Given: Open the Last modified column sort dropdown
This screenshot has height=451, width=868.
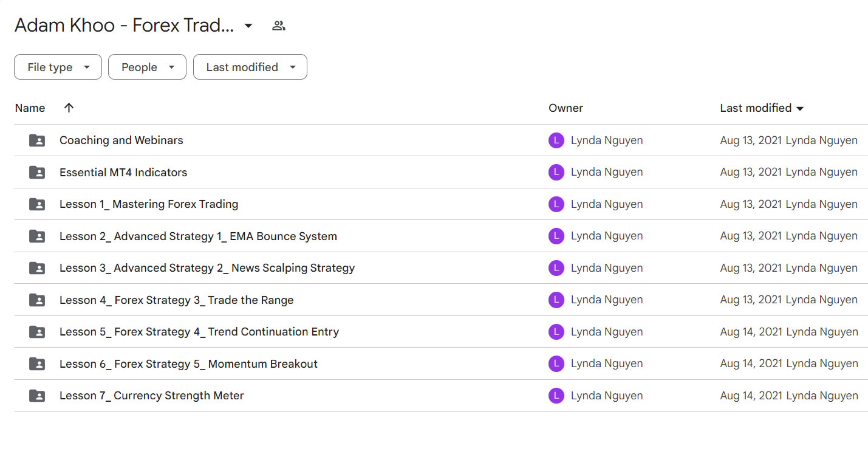Looking at the screenshot, I should click(x=800, y=108).
